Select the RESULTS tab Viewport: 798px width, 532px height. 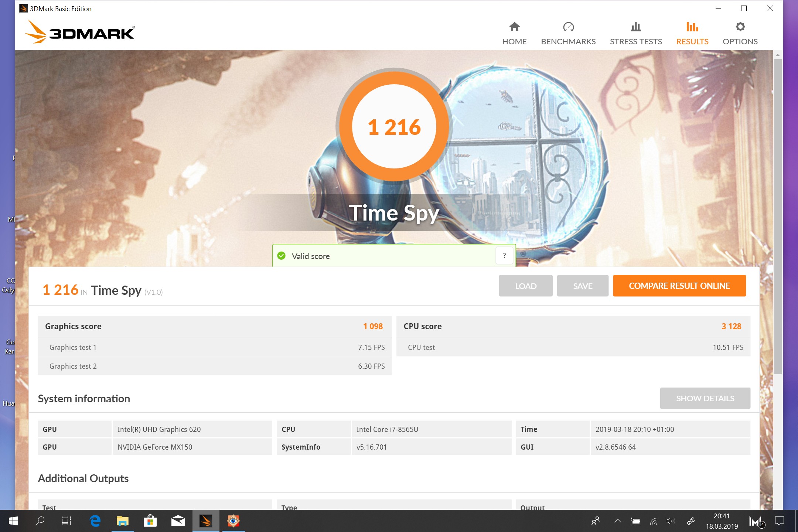(x=692, y=34)
